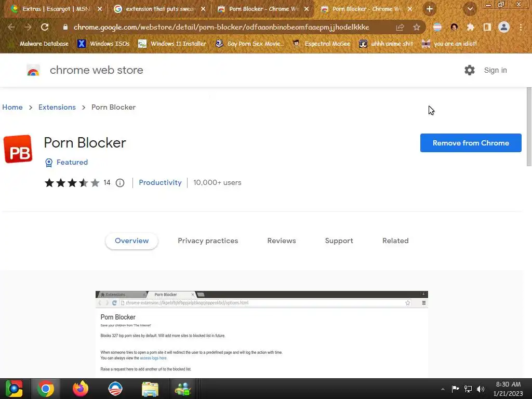
Task: Open the Privacy practices tab
Action: 208,241
